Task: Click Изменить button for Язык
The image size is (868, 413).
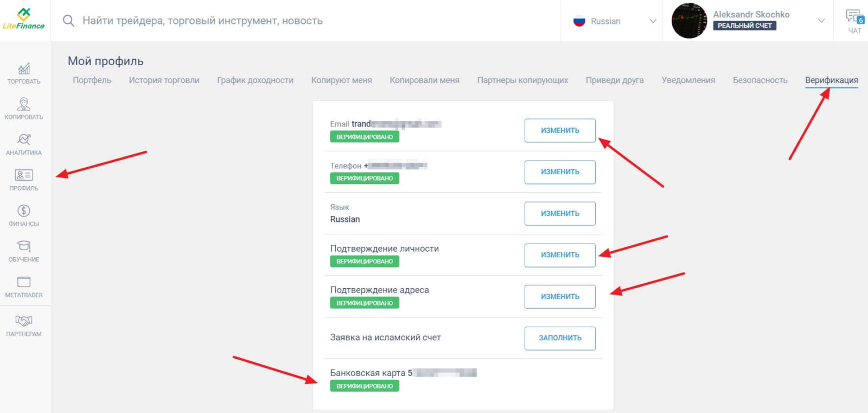Action: pos(560,213)
